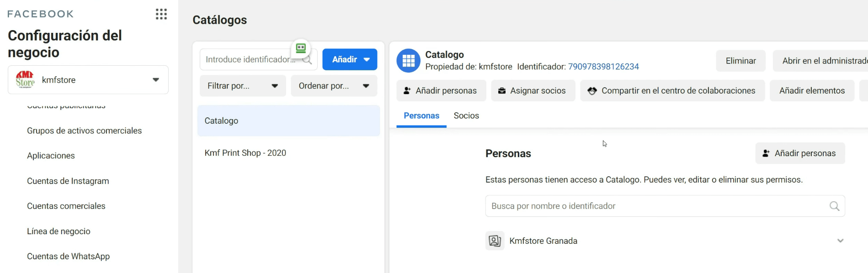Select Kmf Print Shop - 2020 catalog
The image size is (868, 273).
(x=245, y=153)
